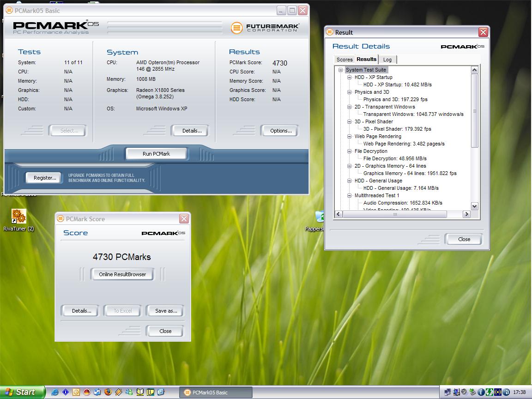Viewport: 532px width, 399px height.
Task: Collapse the 2D - Graphics Memory - 64 lines node
Action: click(349, 166)
